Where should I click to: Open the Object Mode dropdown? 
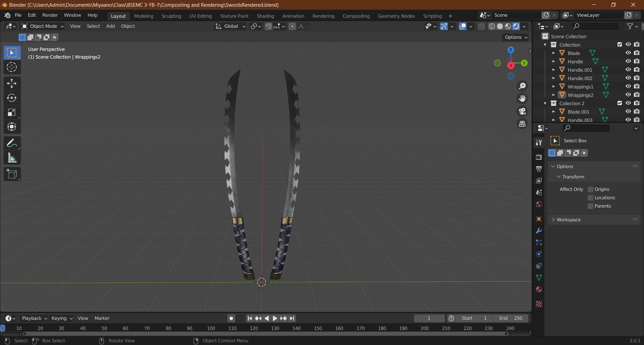tap(42, 26)
